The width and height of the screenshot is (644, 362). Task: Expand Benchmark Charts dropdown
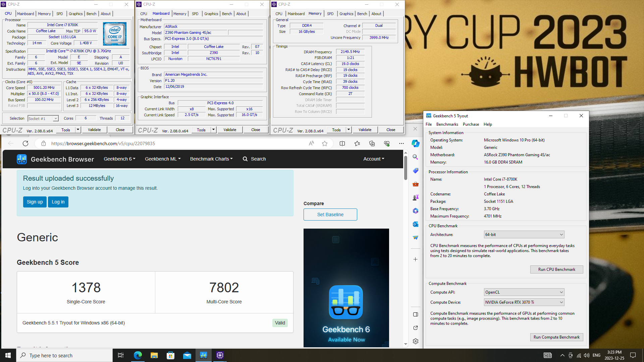click(x=211, y=159)
